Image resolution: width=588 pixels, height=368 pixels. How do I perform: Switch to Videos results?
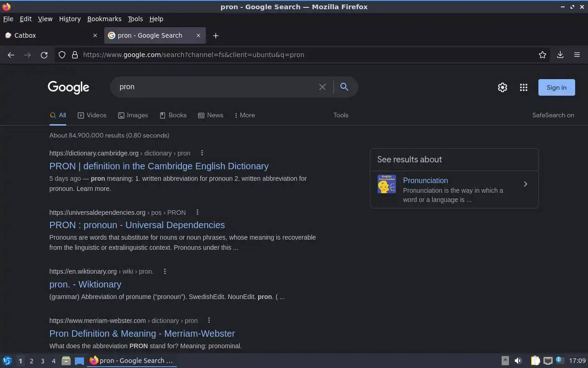(92, 115)
